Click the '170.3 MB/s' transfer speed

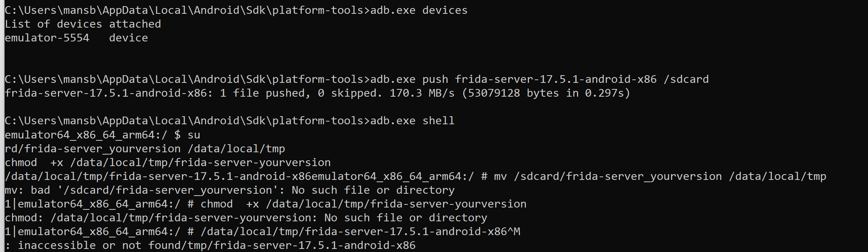pyautogui.click(x=422, y=93)
